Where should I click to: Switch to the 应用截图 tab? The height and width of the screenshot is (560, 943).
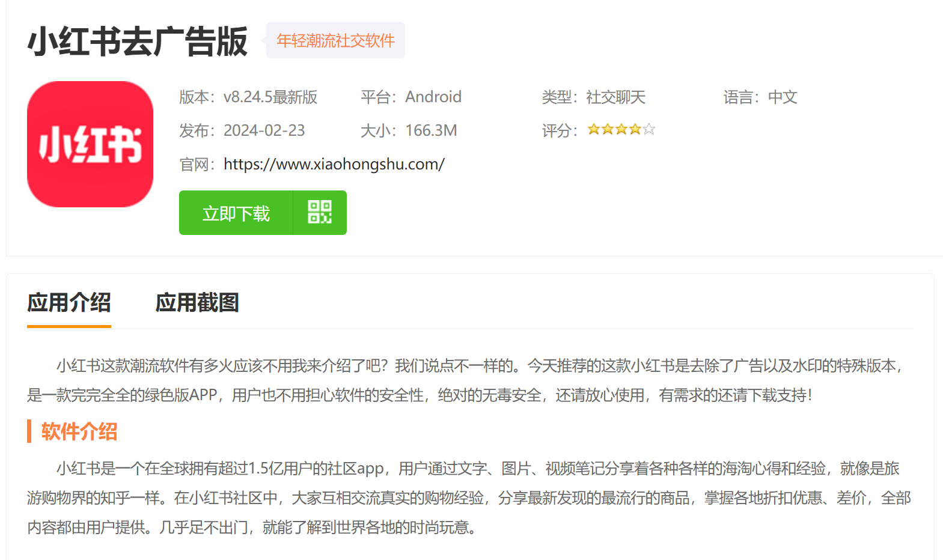click(x=197, y=303)
